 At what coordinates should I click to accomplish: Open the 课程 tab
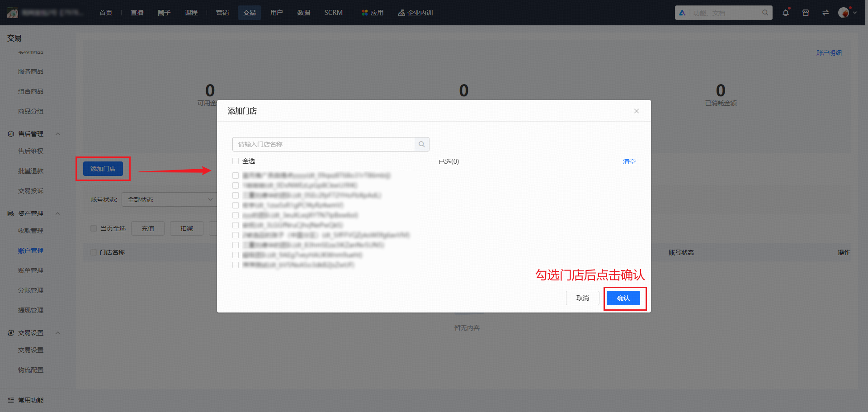[x=191, y=13]
